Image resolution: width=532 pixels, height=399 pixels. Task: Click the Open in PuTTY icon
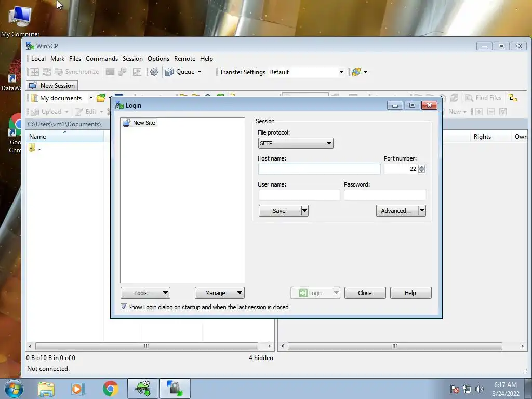pyautogui.click(x=122, y=72)
